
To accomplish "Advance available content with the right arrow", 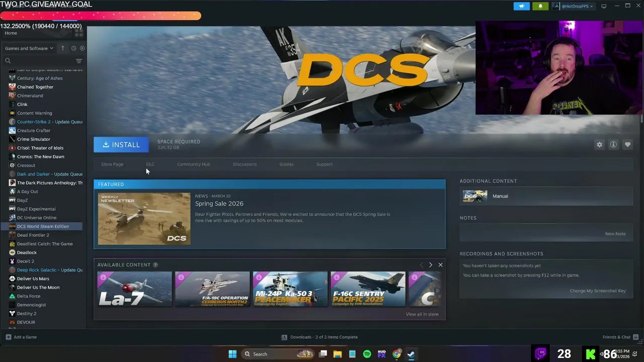I will [x=430, y=265].
